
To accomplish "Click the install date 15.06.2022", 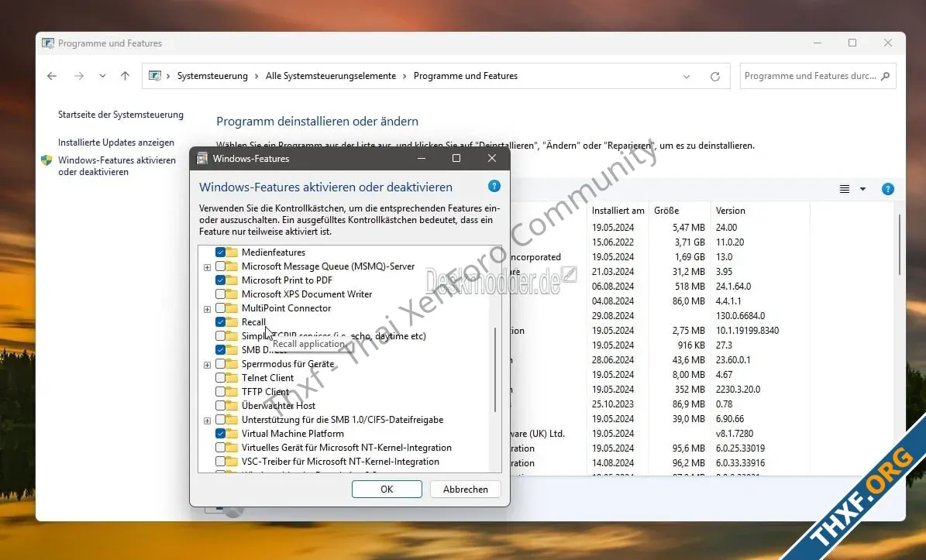I will click(x=612, y=242).
